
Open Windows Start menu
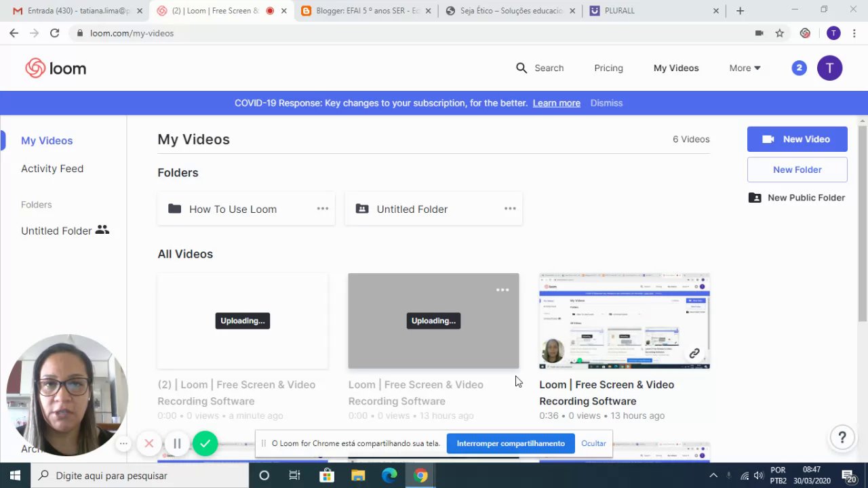pos(15,476)
